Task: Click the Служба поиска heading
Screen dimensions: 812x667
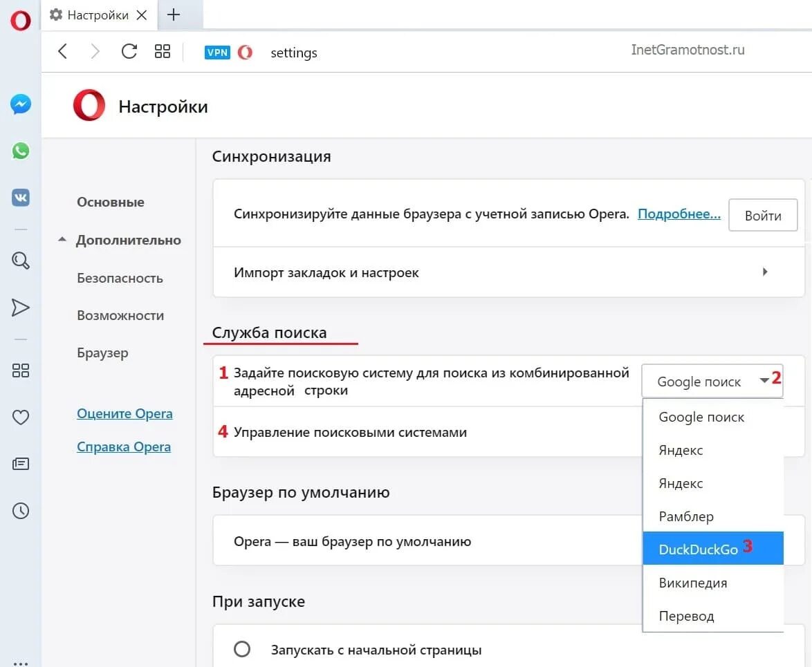Action: pyautogui.click(x=269, y=332)
